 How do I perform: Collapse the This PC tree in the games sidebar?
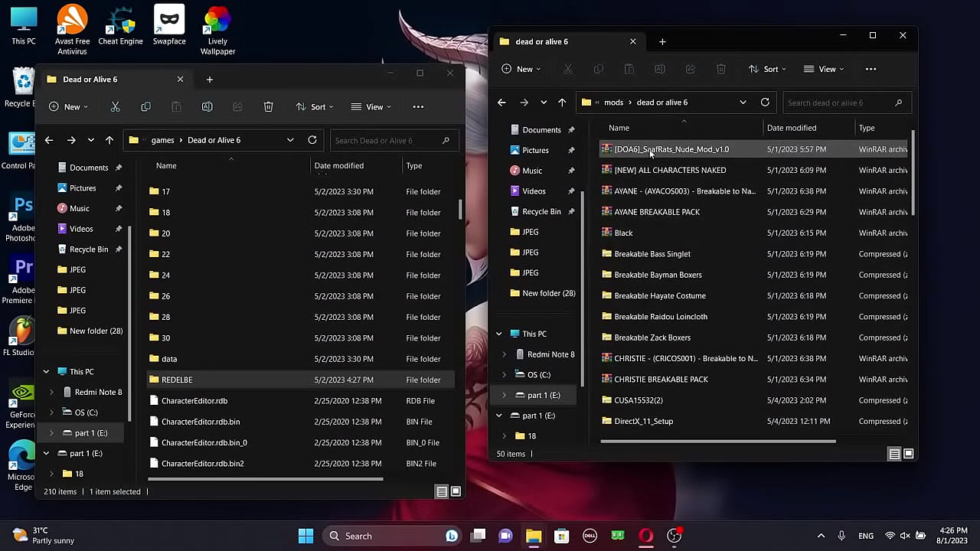tap(46, 372)
